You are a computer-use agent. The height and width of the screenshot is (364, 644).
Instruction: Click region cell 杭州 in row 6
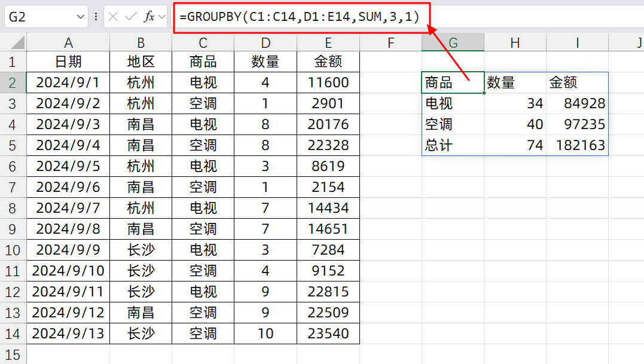tap(141, 166)
